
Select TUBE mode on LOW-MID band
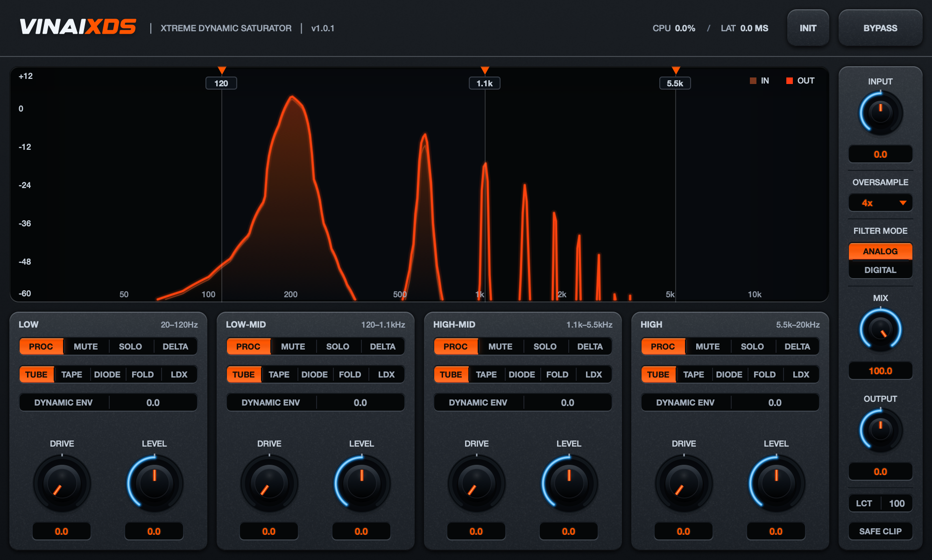click(x=244, y=374)
